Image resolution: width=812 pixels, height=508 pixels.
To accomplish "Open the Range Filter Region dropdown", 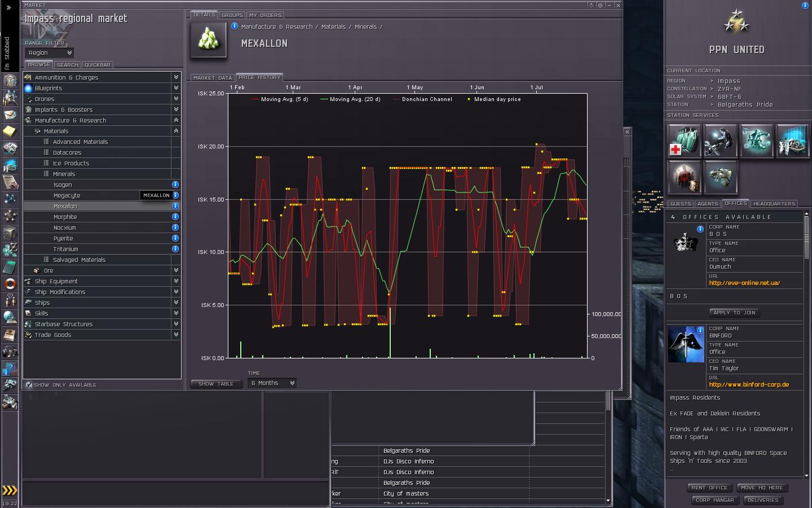I will [50, 52].
